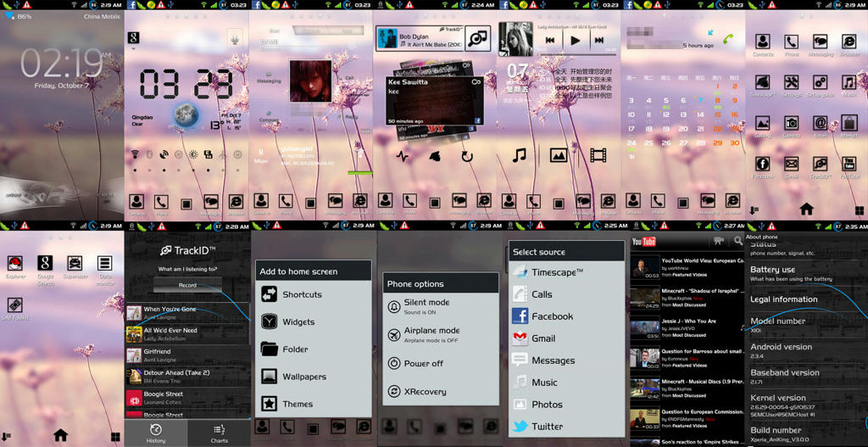Open Legal information in About phone

tap(807, 299)
